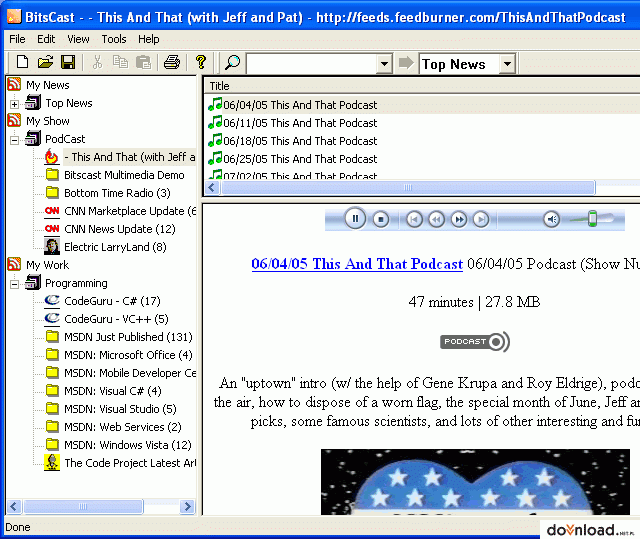The height and width of the screenshot is (539, 640).
Task: Select Bottom Time Radio (3) feed
Action: point(117,193)
